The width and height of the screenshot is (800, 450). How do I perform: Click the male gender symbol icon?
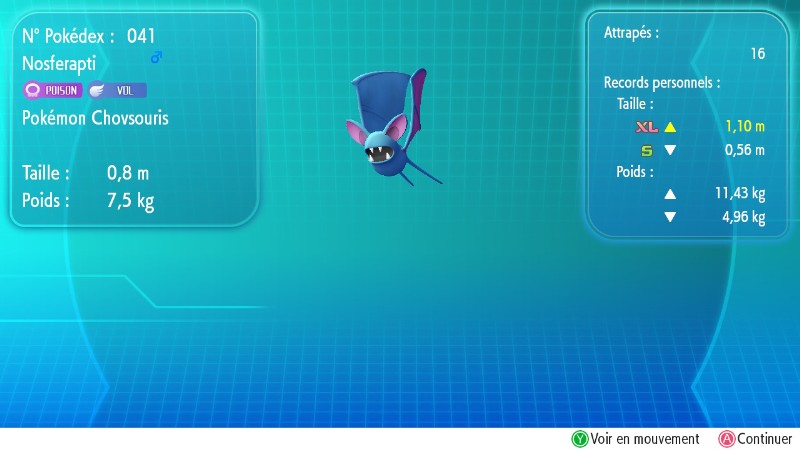(x=156, y=59)
